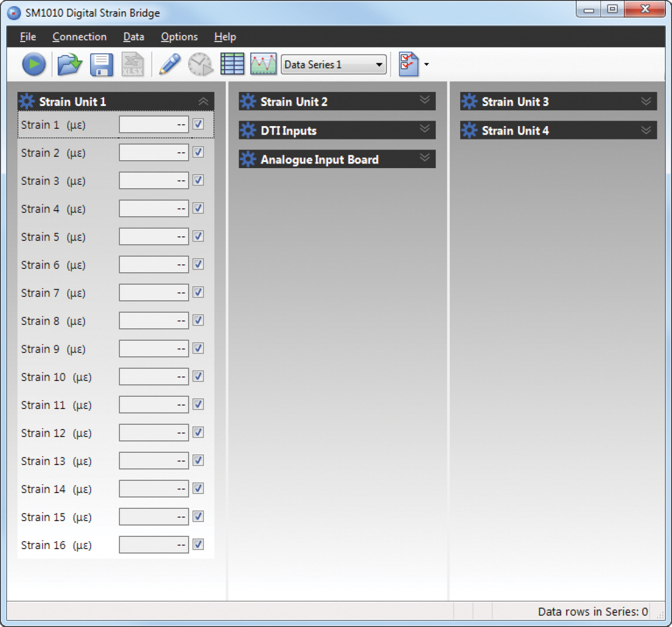Uncheck the Strain 1 checkbox
Screen dimensions: 672x627
[198, 124]
